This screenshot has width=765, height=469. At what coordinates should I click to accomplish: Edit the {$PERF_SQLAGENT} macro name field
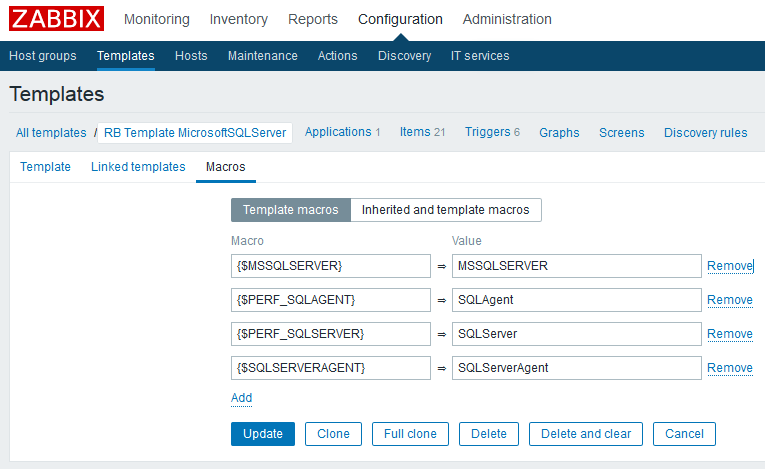330,300
